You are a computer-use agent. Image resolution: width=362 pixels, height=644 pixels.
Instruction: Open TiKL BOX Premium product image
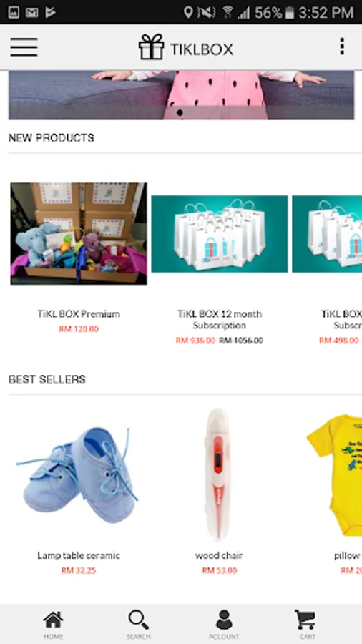coord(79,234)
